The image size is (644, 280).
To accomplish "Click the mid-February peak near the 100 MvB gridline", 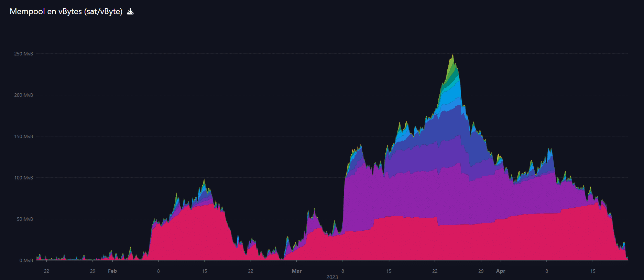I will [x=204, y=181].
